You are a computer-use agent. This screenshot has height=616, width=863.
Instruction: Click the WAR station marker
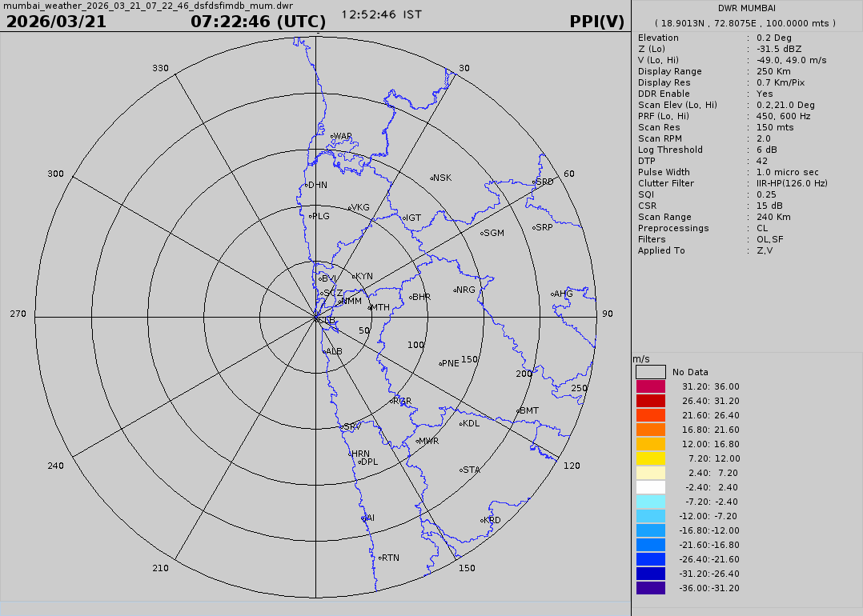click(x=332, y=136)
